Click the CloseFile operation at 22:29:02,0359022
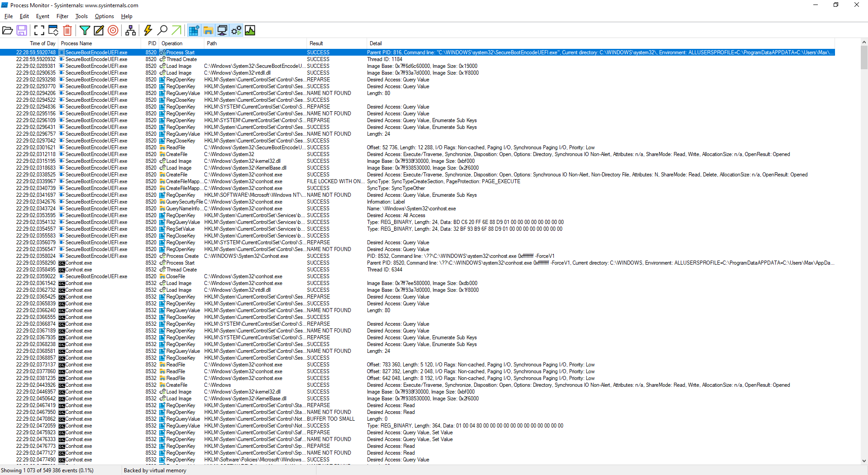This screenshot has height=475, width=868. click(175, 276)
